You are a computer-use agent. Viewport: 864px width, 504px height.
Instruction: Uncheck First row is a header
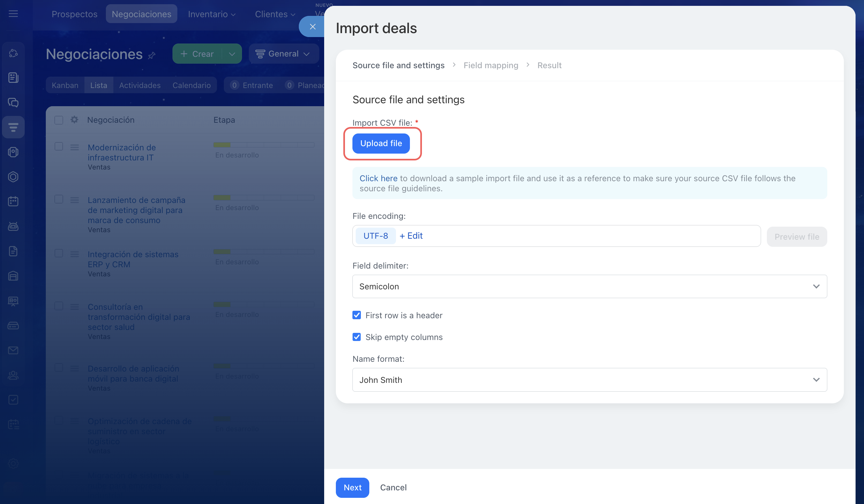[x=357, y=315]
